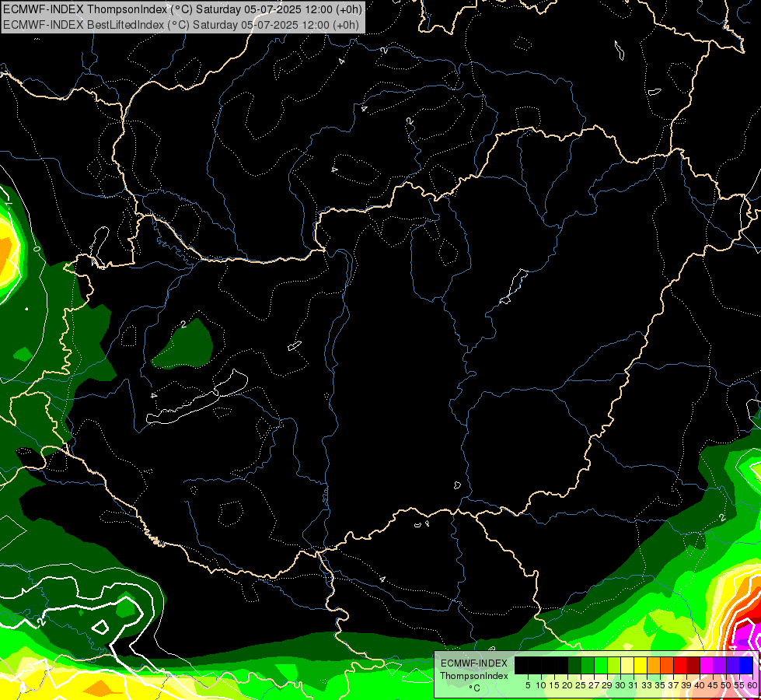Select the bright red 37–39 legend swatch
Viewport: 761px width, 700px height.
tap(680, 666)
